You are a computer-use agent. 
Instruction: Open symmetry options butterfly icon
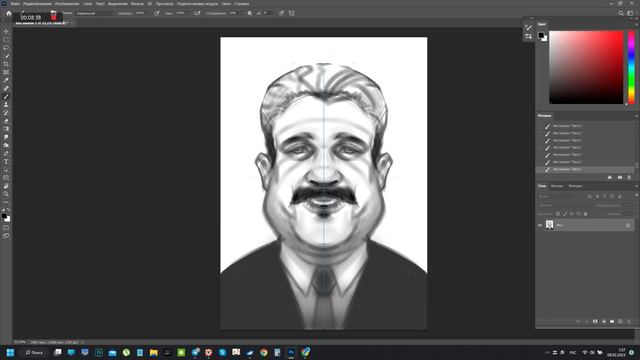click(x=291, y=13)
